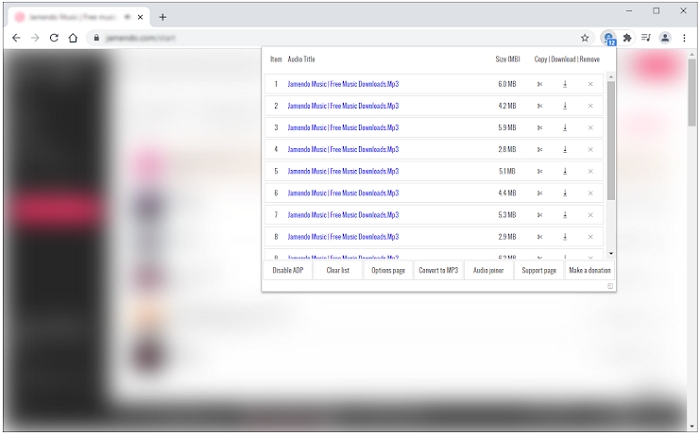Open the Audio joiner button
700x435 pixels.
488,270
